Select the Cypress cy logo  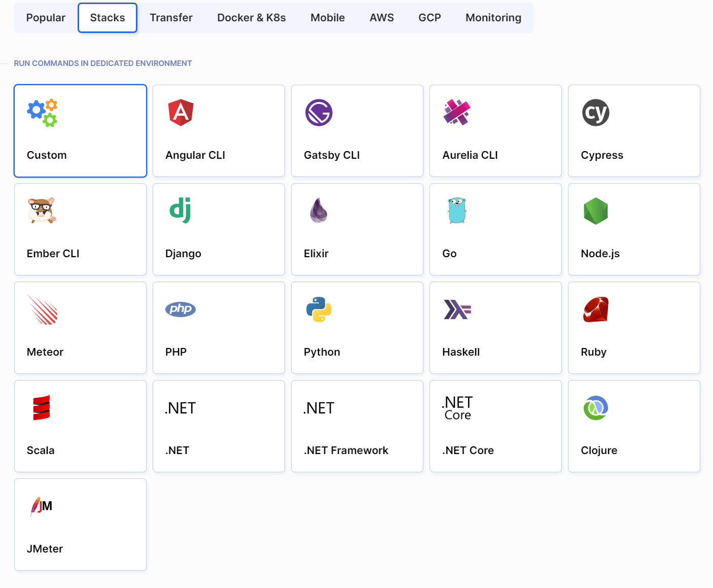(x=596, y=113)
